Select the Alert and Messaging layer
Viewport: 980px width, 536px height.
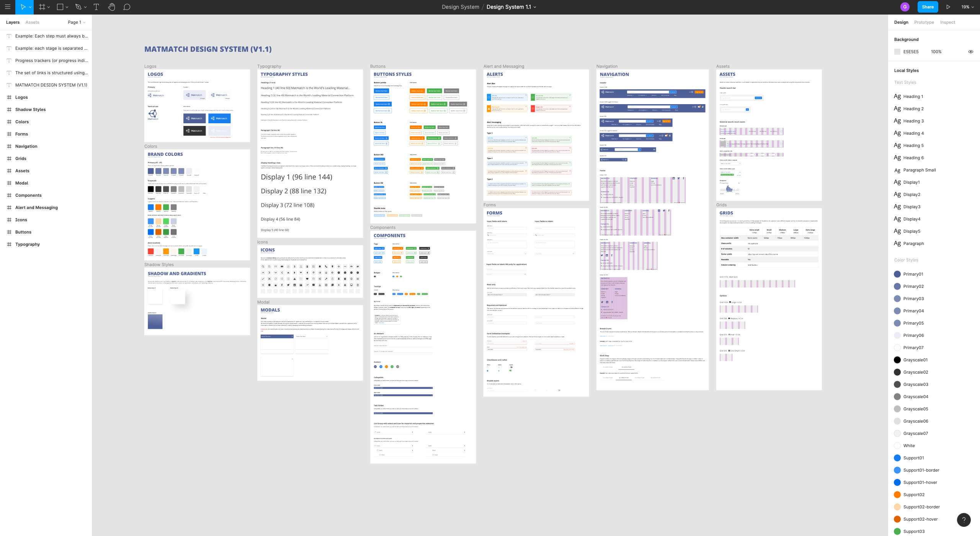pos(46,208)
